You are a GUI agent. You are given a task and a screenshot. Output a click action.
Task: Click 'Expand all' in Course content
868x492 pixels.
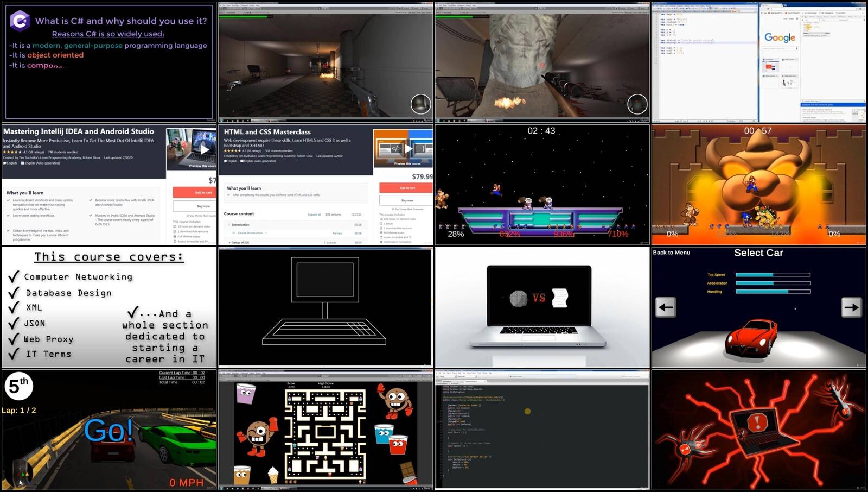[314, 215]
